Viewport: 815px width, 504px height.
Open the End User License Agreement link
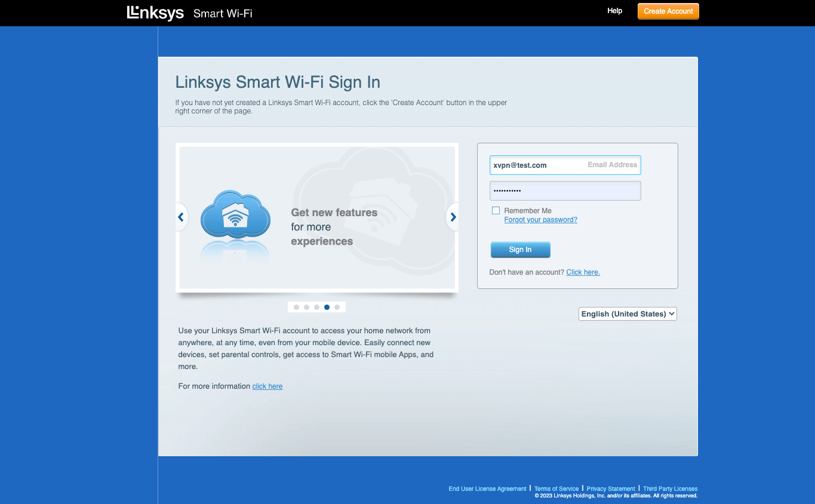487,488
